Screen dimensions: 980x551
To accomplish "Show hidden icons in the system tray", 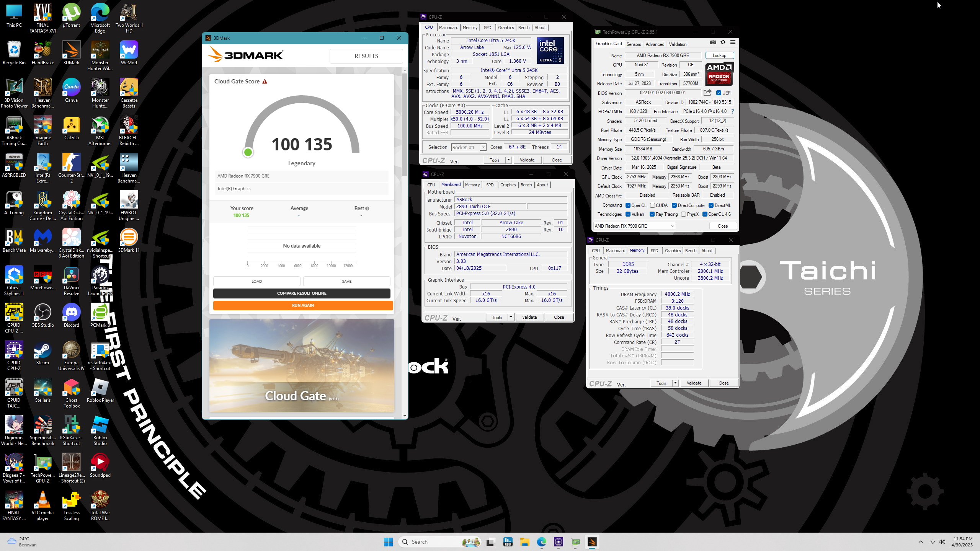I will pyautogui.click(x=921, y=542).
